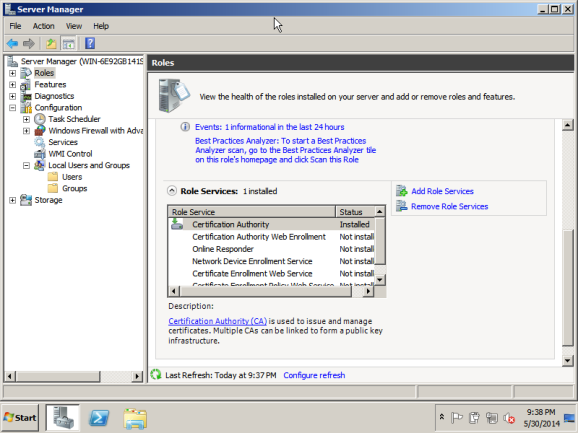The width and height of the screenshot is (578, 433).
Task: Click Add Role Services link
Action: [442, 191]
